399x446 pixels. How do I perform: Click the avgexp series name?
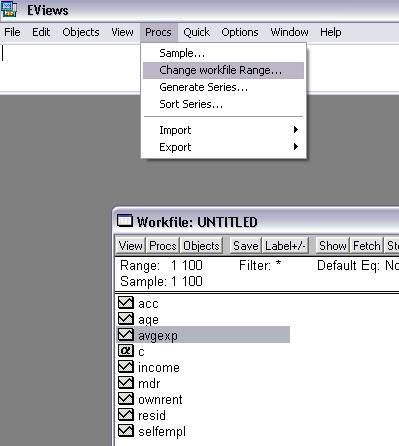pyautogui.click(x=158, y=336)
